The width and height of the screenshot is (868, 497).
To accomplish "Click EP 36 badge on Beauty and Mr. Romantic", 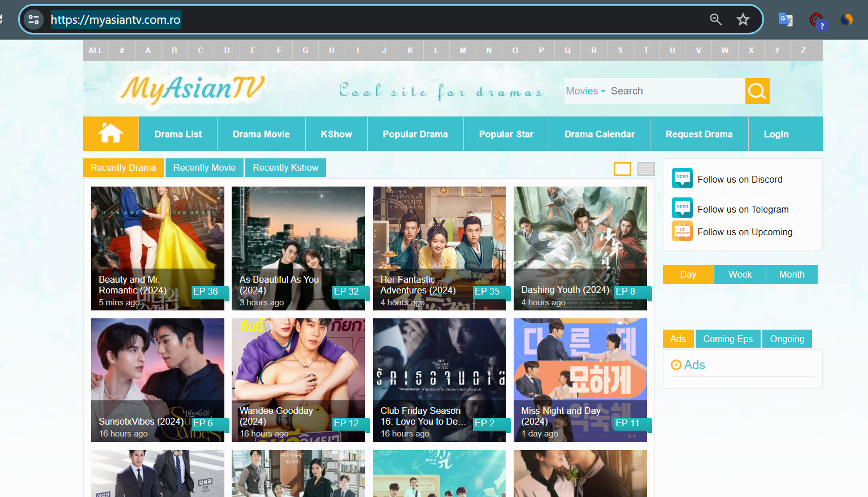I will point(209,292).
